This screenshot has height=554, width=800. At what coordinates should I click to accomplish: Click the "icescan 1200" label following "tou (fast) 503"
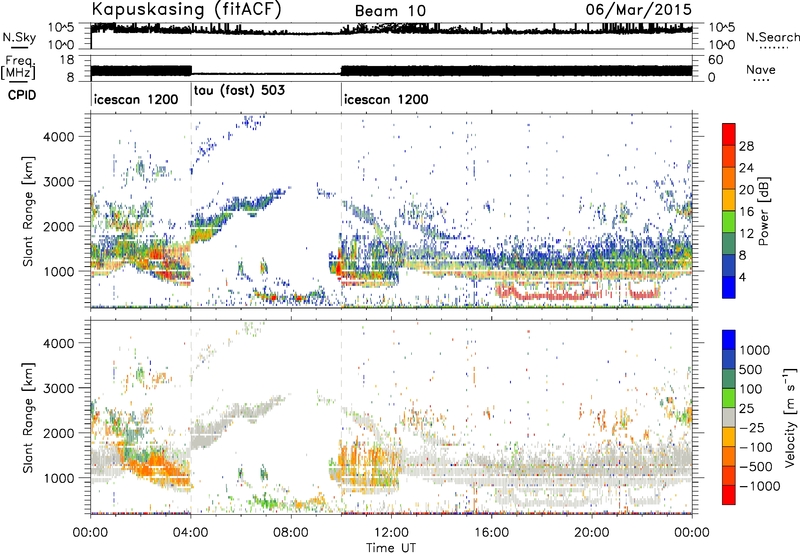pos(386,99)
